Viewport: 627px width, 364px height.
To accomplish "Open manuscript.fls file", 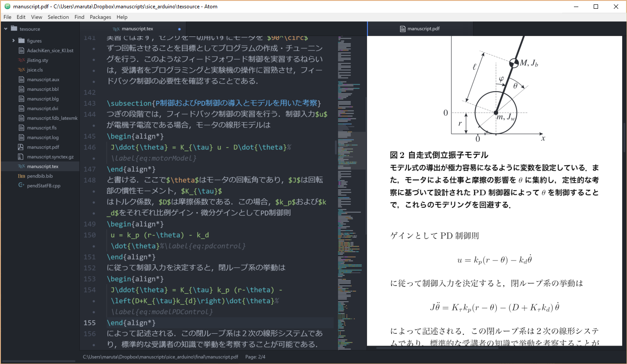I will click(42, 128).
